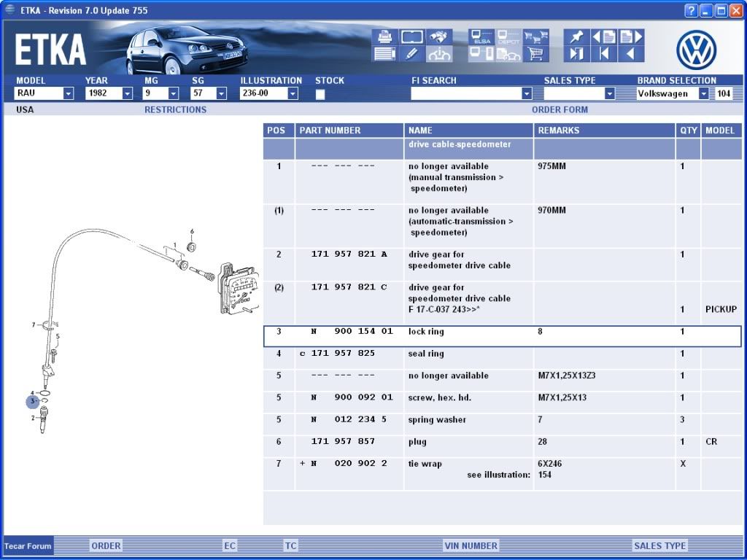This screenshot has width=747, height=560.
Task: Jump to first item arrow icon
Action: (605, 54)
